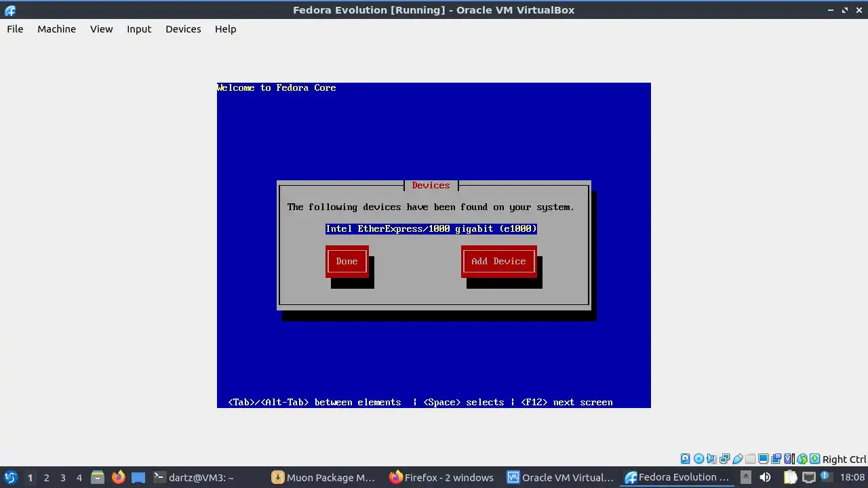The height and width of the screenshot is (488, 868).
Task: Close the VirtualBox VM window
Action: click(859, 10)
